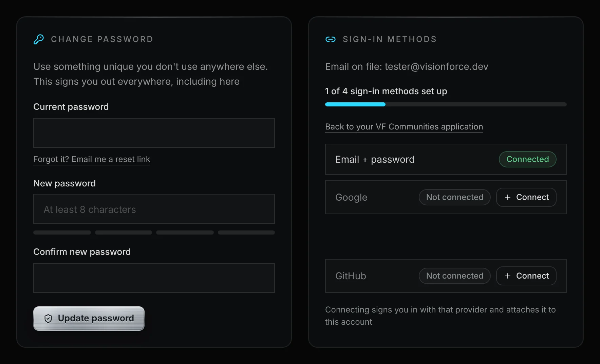Click "Email on file: tester@visionforce.dev" text
The width and height of the screenshot is (600, 364).
pos(407,66)
